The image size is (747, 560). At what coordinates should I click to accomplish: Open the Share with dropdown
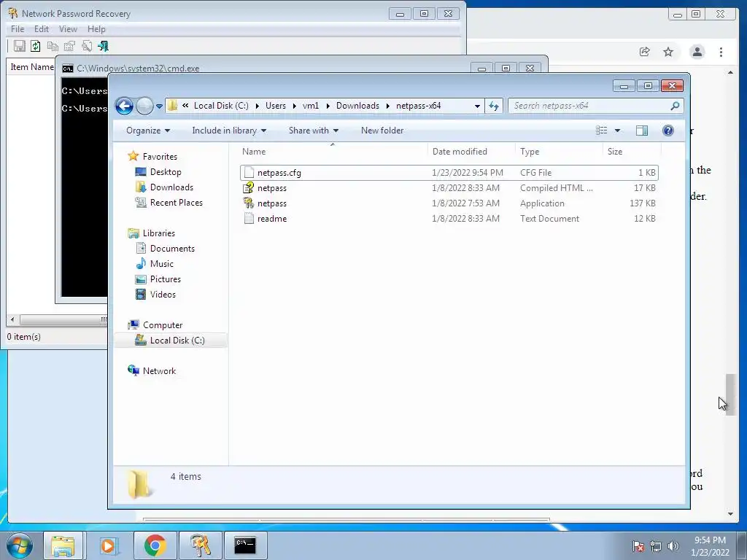[x=314, y=131]
